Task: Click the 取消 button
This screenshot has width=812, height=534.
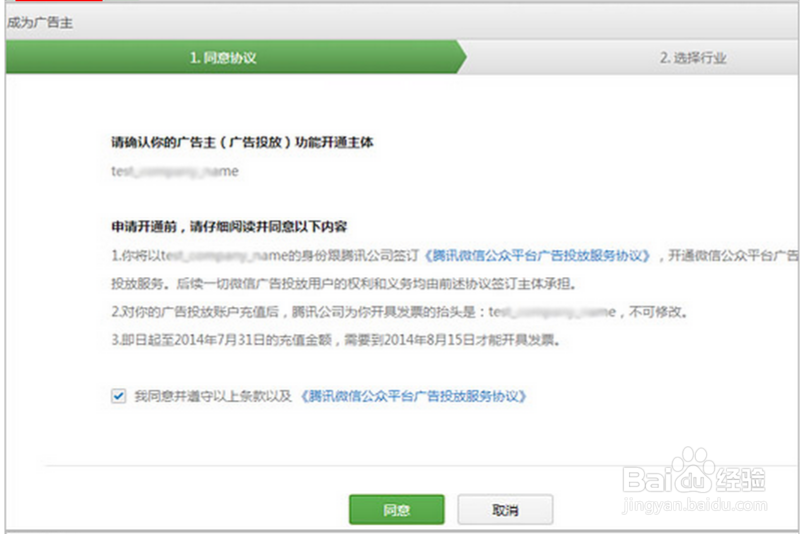Action: pyautogui.click(x=505, y=510)
